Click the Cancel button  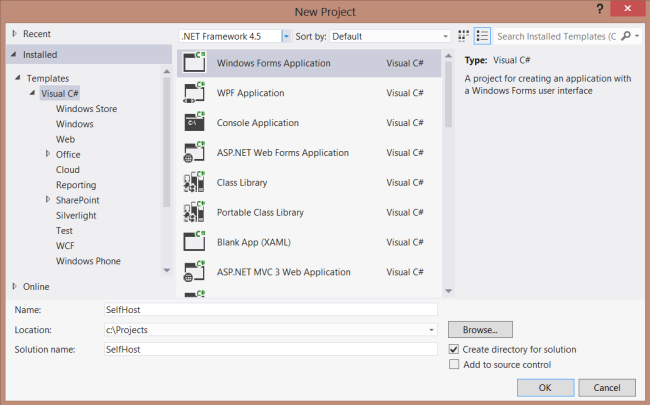tap(607, 388)
